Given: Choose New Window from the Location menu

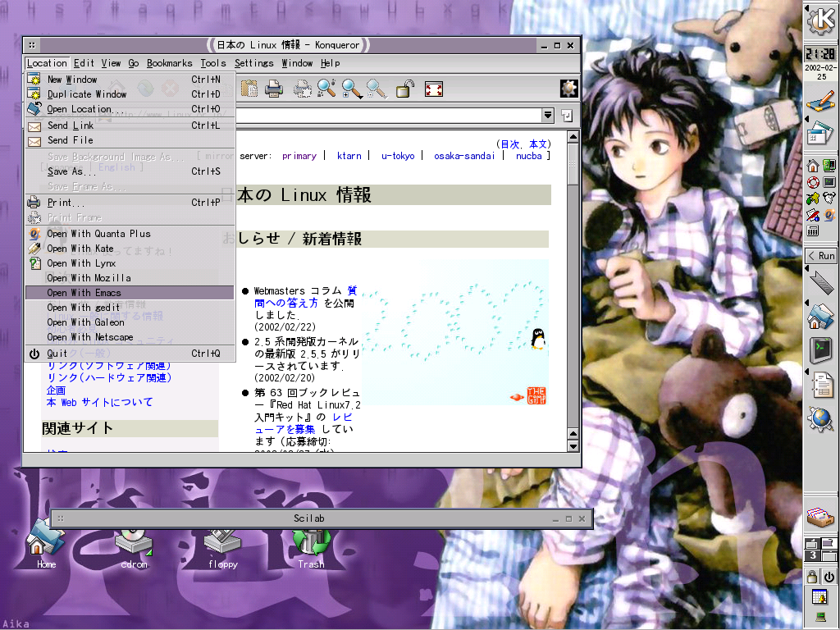Looking at the screenshot, I should click(130, 80).
